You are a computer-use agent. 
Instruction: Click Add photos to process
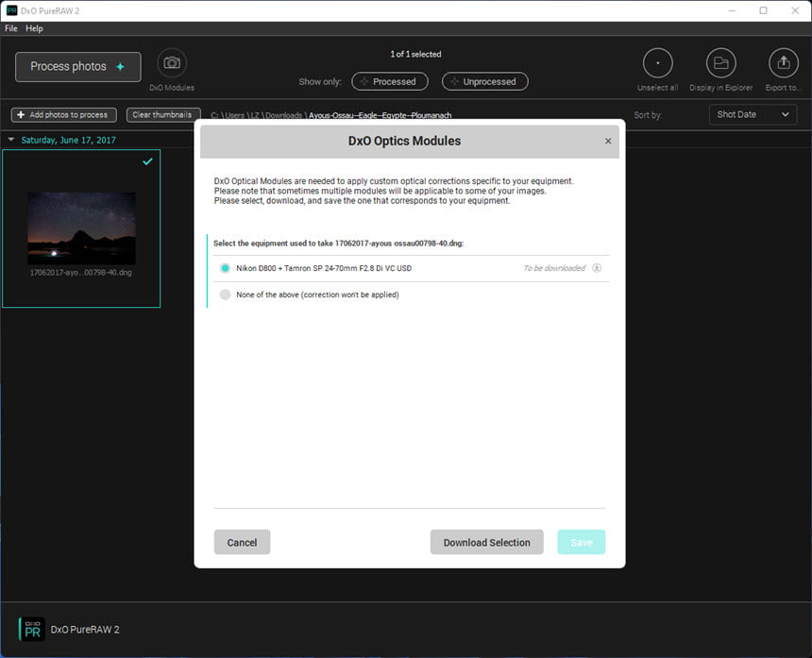[x=63, y=115]
